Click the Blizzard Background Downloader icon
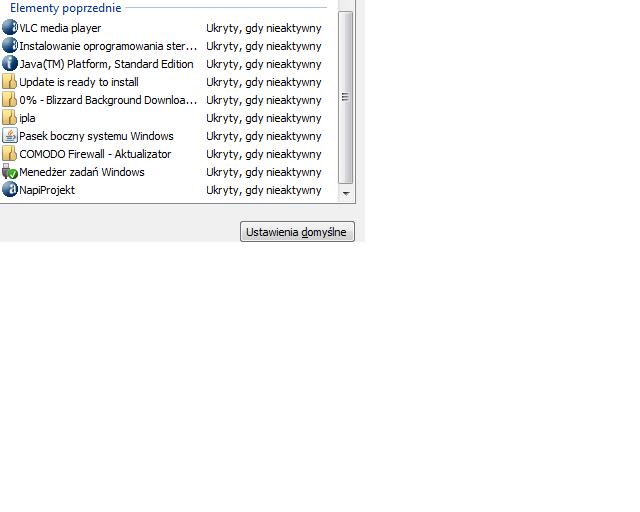This screenshot has height=512, width=640. click(10, 100)
